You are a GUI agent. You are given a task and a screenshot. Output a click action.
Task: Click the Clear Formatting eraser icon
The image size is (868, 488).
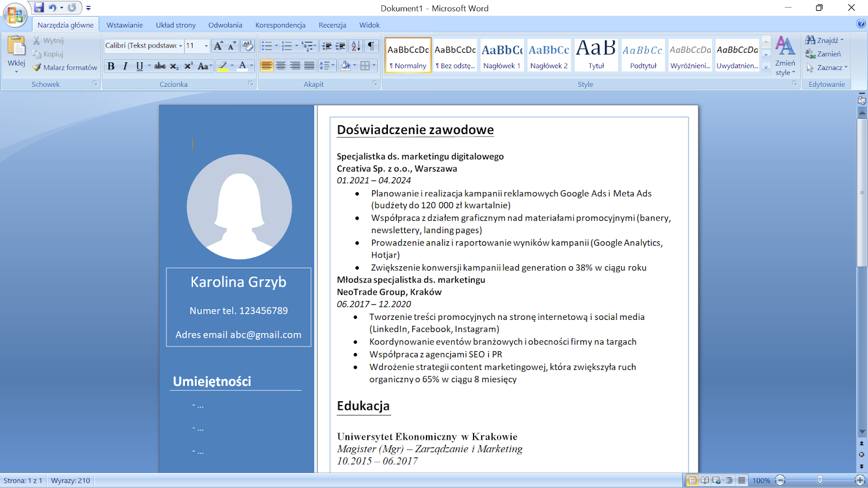pyautogui.click(x=247, y=46)
